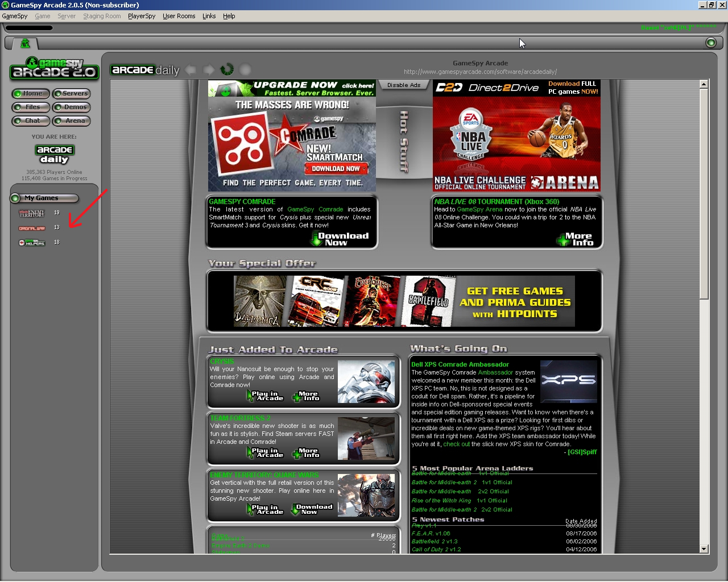Click Play in Arcade for Crysis
The height and width of the screenshot is (582, 728).
[x=265, y=396]
